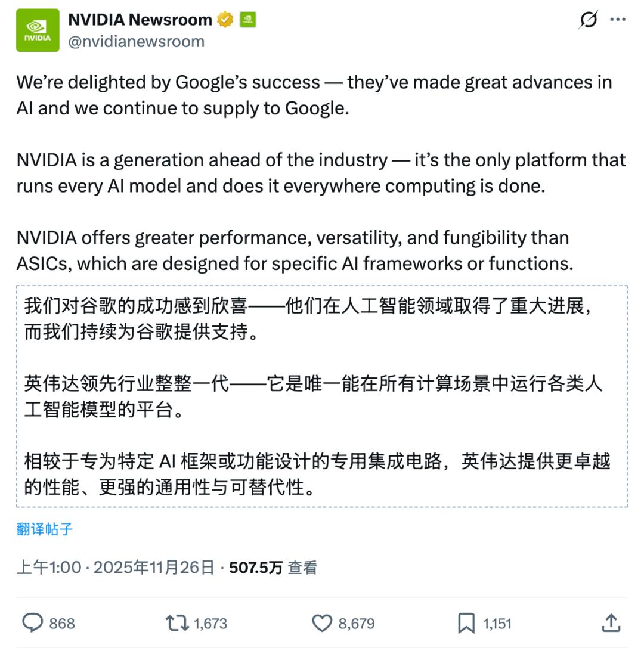Click the 1,151 bookmarks count
This screenshot has width=644, height=648.
tap(497, 624)
